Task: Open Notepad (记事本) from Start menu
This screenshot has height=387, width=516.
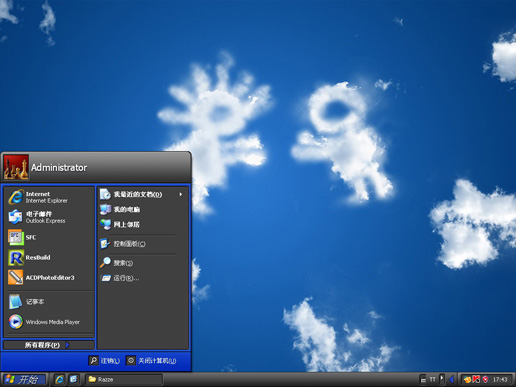Action: click(49, 302)
